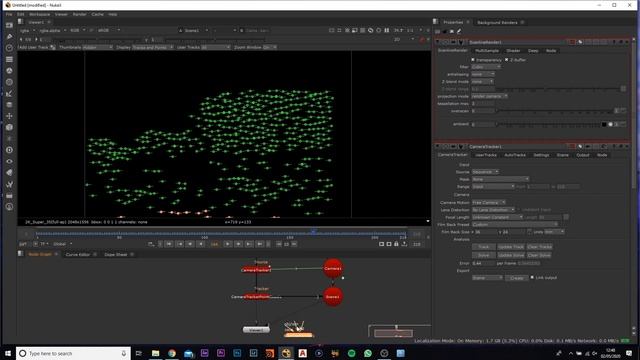This screenshot has height=360, width=640.
Task: Click the ambient black color swatch
Action: (x=604, y=124)
